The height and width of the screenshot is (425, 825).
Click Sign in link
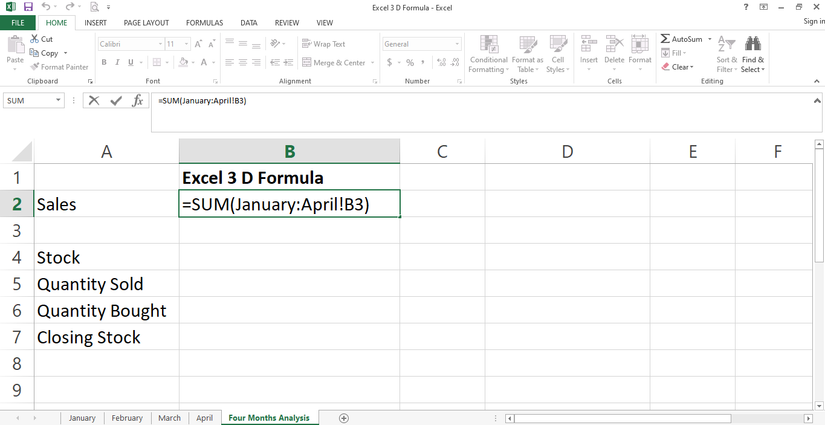point(813,22)
